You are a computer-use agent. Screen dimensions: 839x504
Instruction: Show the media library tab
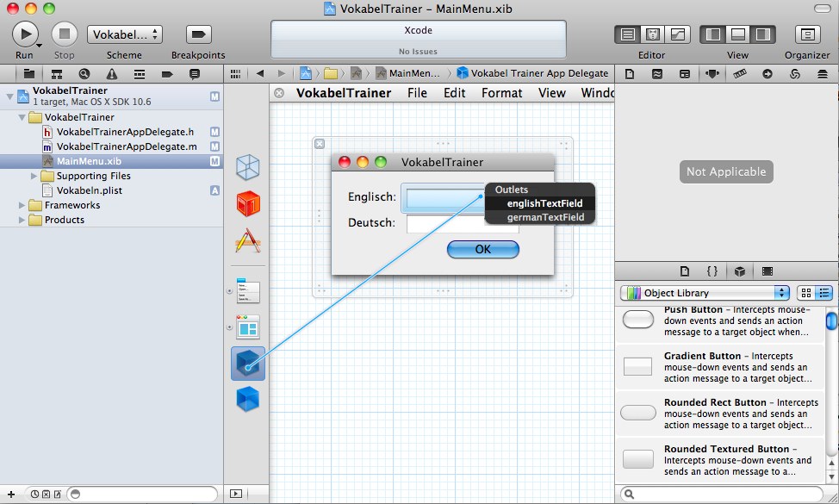[767, 271]
